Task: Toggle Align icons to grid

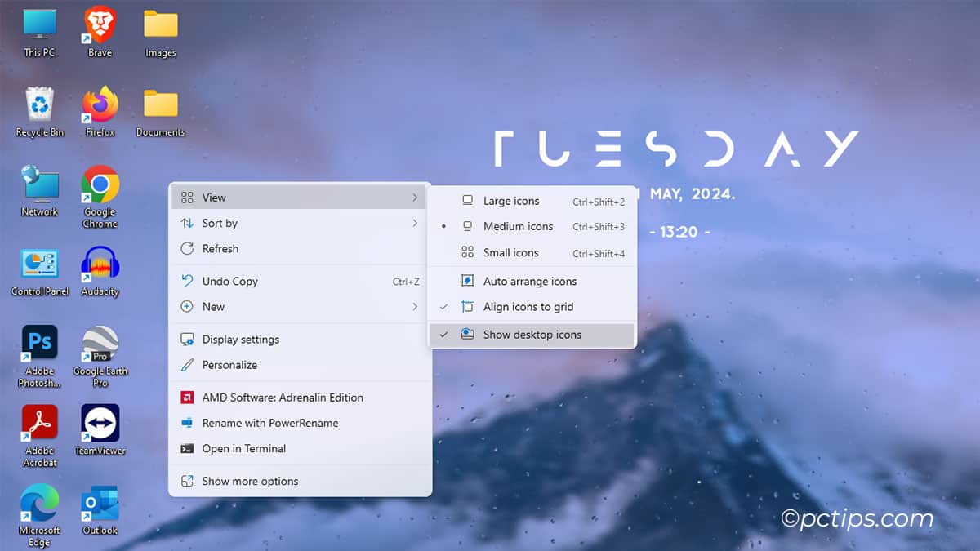Action: [532, 307]
